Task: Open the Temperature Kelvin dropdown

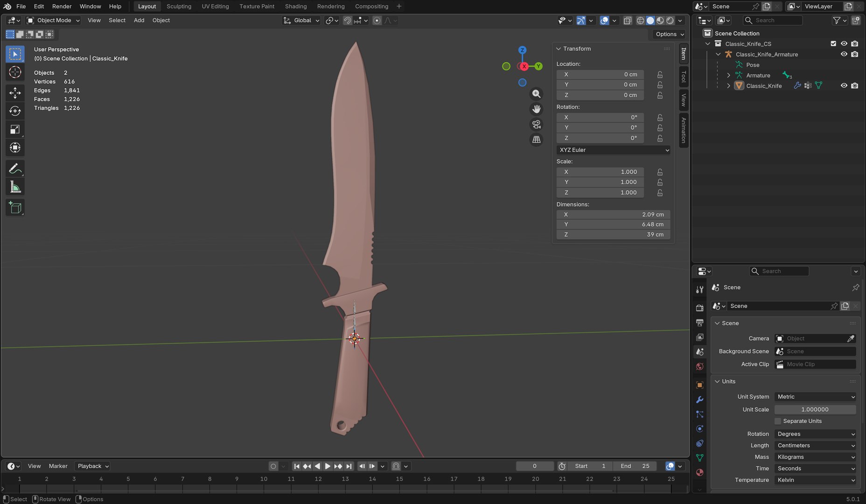Action: (x=816, y=480)
